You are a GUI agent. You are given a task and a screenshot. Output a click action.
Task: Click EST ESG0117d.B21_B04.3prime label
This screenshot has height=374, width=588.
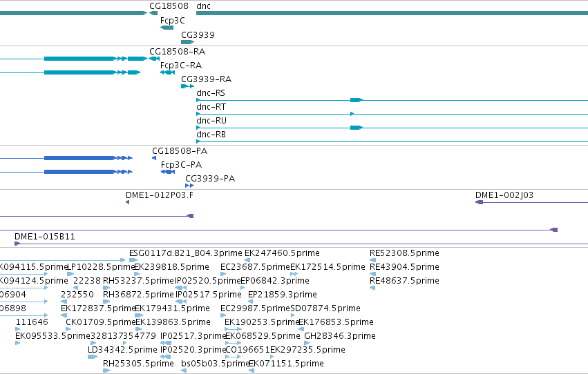[186, 253]
